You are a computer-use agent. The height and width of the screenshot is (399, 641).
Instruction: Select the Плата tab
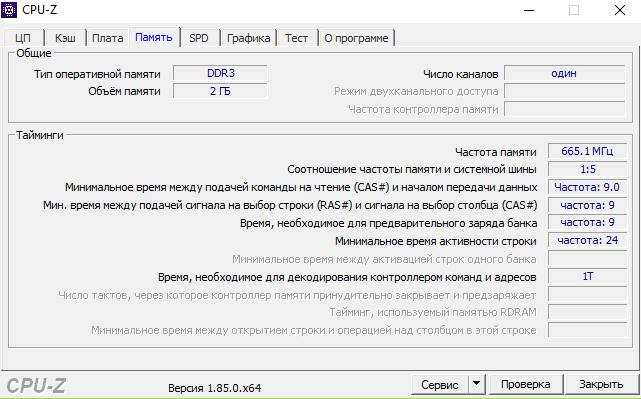[108, 38]
